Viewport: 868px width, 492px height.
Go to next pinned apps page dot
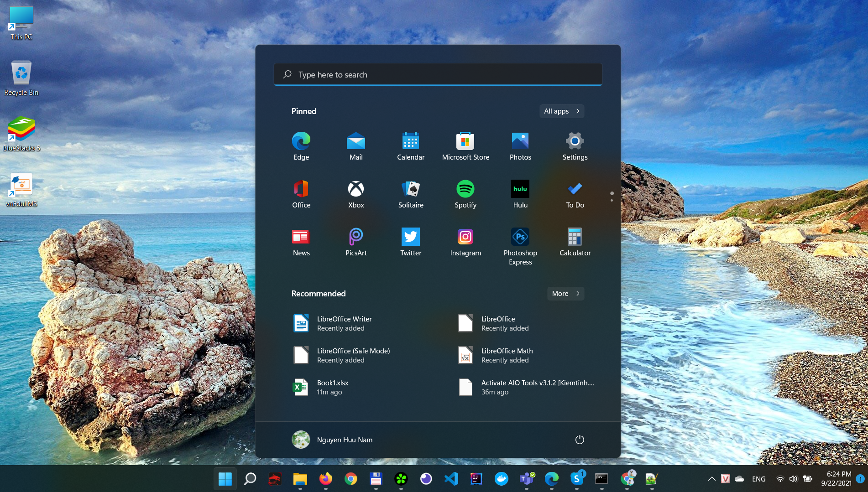612,200
